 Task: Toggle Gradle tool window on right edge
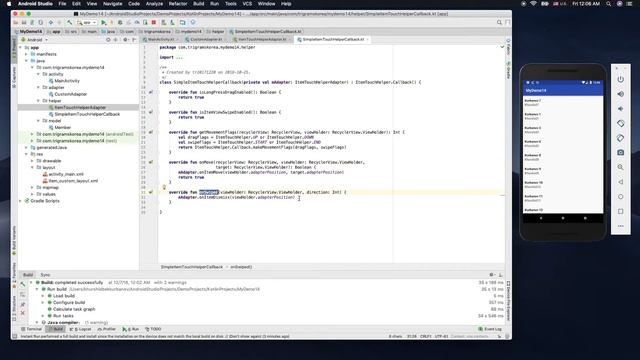coord(508,70)
